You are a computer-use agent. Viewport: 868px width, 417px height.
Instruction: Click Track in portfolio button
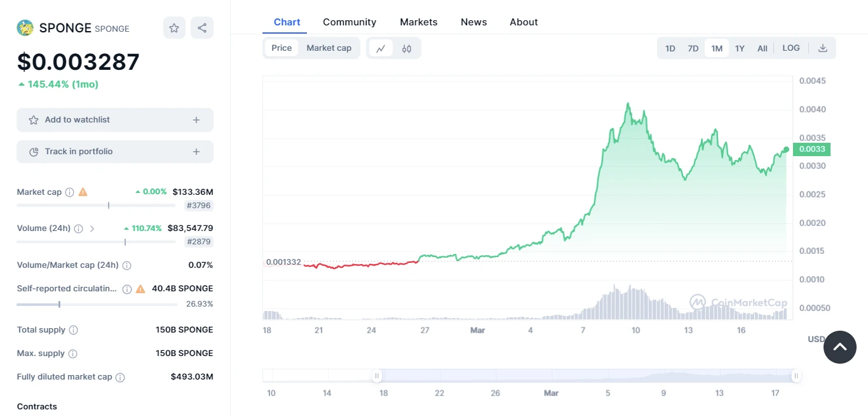click(x=115, y=152)
